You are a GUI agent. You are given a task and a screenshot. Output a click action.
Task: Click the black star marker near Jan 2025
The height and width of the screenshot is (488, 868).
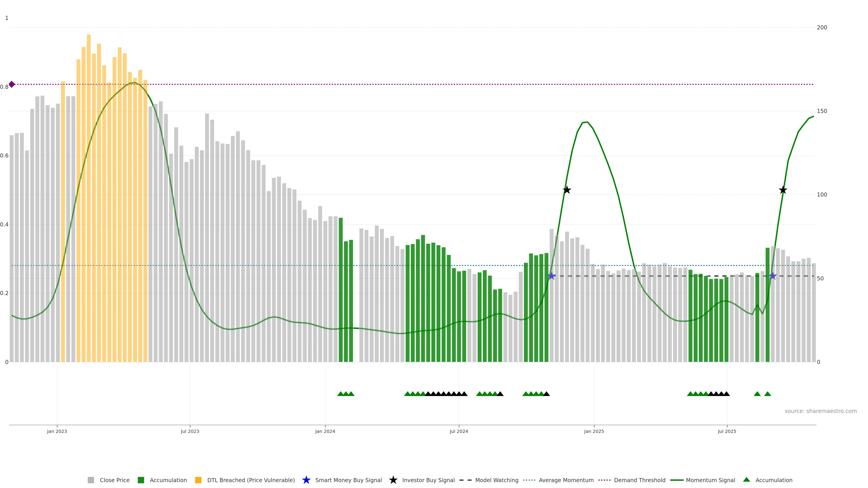[567, 190]
